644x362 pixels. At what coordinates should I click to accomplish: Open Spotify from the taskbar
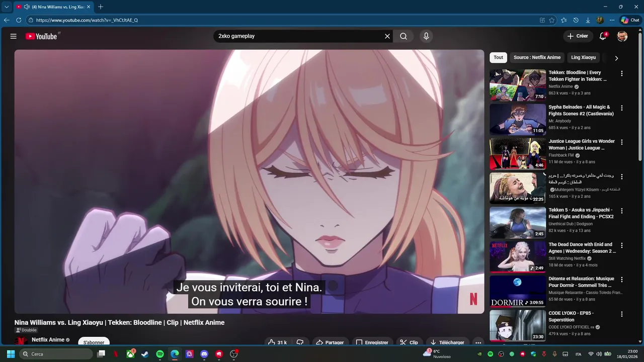[x=160, y=354]
